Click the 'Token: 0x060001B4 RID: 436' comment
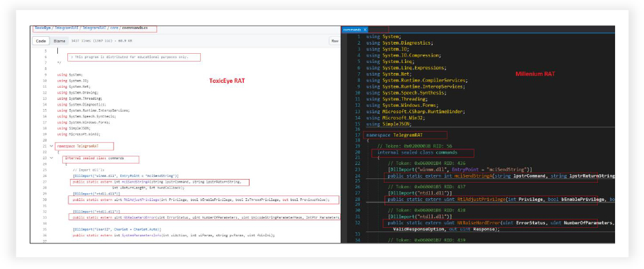 pyautogui.click(x=428, y=164)
